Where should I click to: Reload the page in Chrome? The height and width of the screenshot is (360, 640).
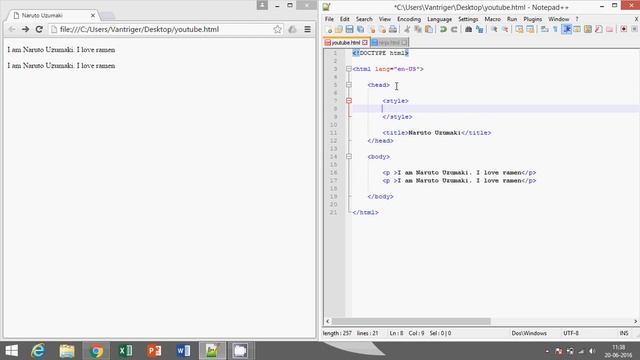click(39, 29)
